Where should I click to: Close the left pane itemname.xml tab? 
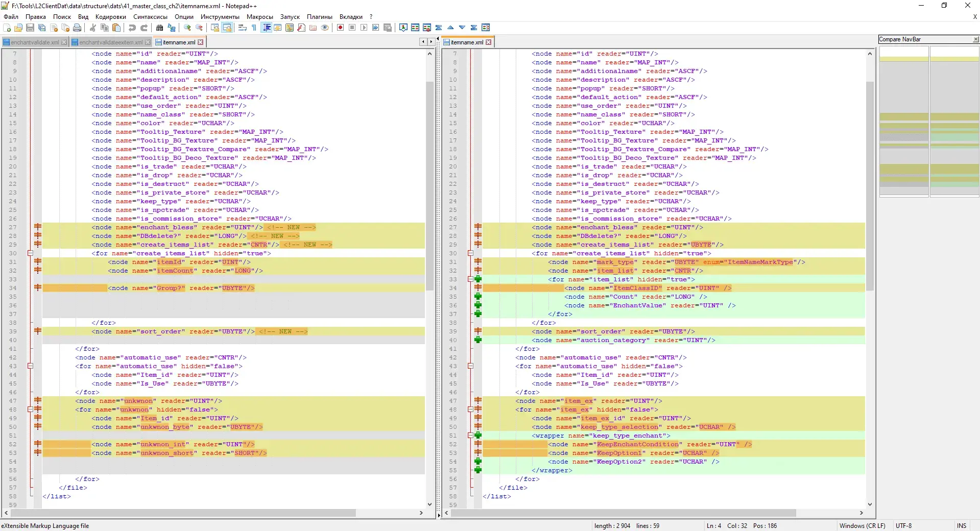201,42
